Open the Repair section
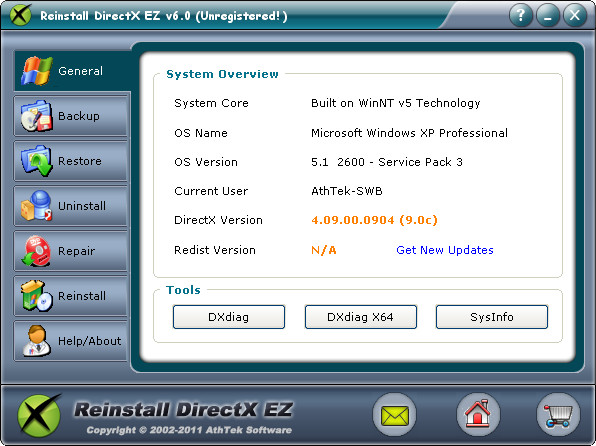The image size is (596, 446). click(71, 251)
